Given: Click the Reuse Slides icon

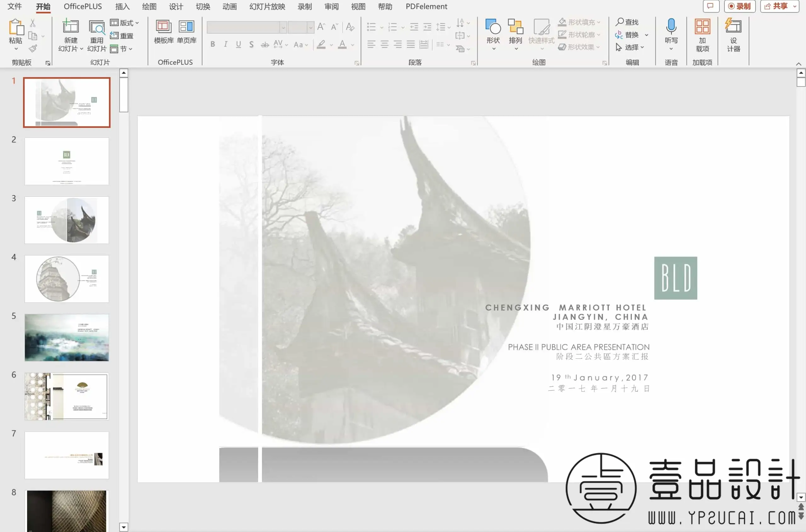Looking at the screenshot, I should tap(97, 27).
